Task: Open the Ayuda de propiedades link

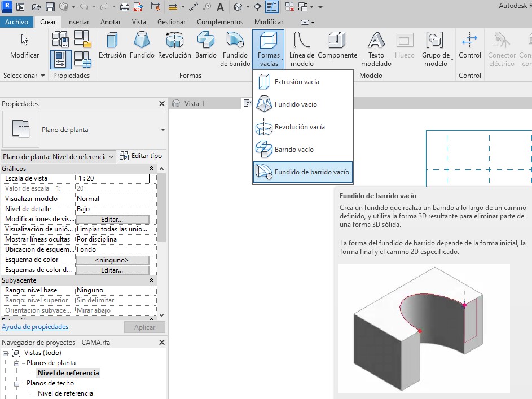Action: pyautogui.click(x=35, y=327)
